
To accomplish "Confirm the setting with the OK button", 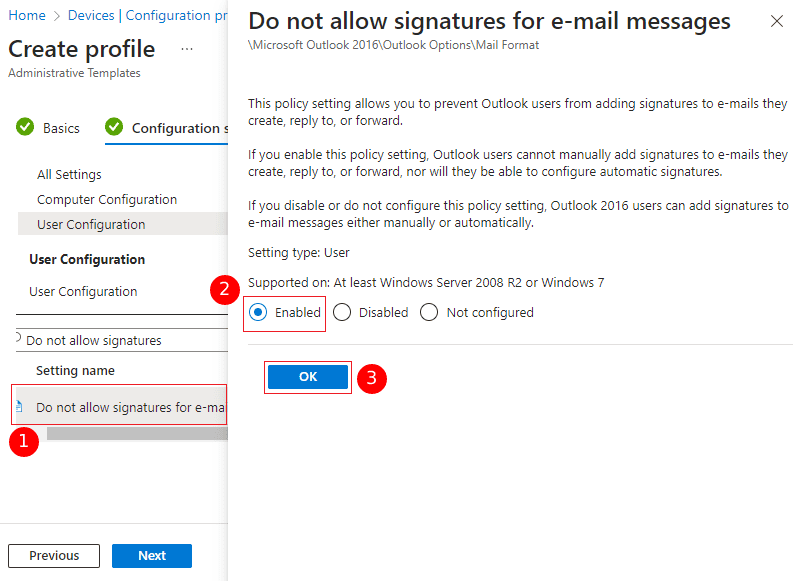I will 308,377.
